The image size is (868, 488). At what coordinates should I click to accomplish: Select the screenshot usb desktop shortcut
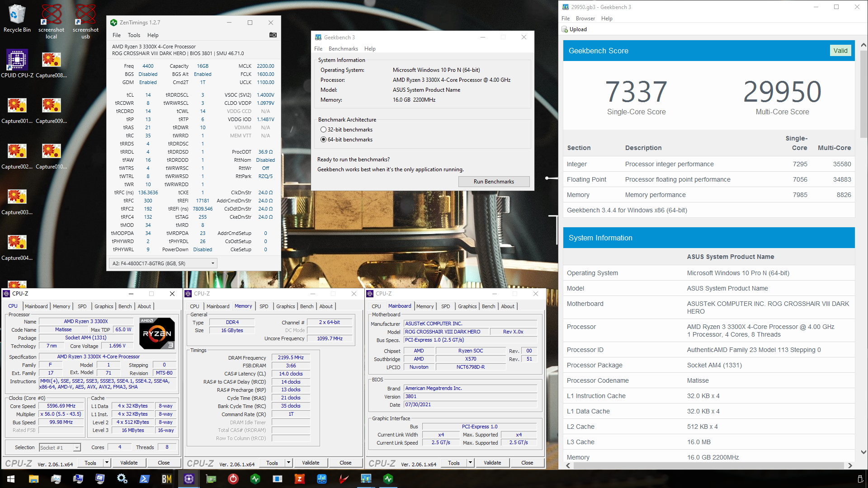click(85, 21)
